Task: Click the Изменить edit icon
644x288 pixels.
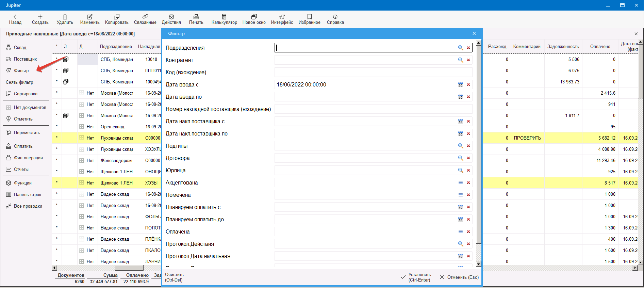Action: coord(90,16)
